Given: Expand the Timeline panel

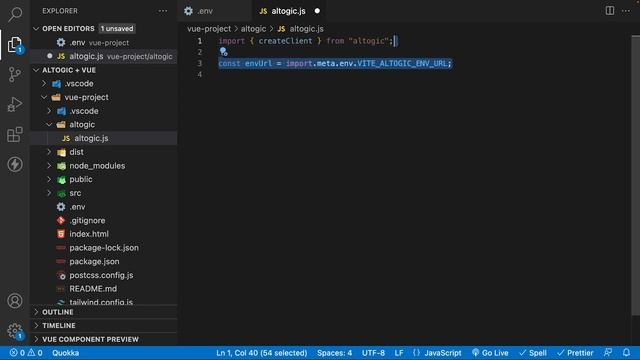Looking at the screenshot, I should point(104,325).
